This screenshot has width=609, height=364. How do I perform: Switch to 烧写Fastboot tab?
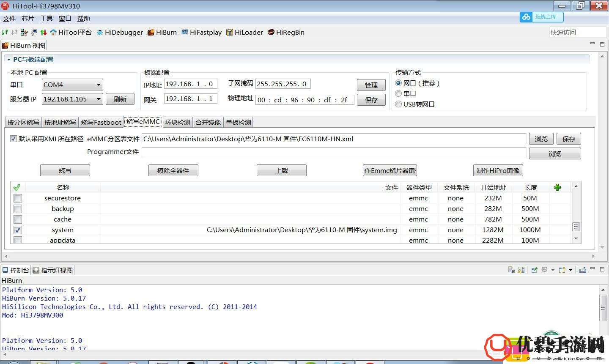[101, 122]
